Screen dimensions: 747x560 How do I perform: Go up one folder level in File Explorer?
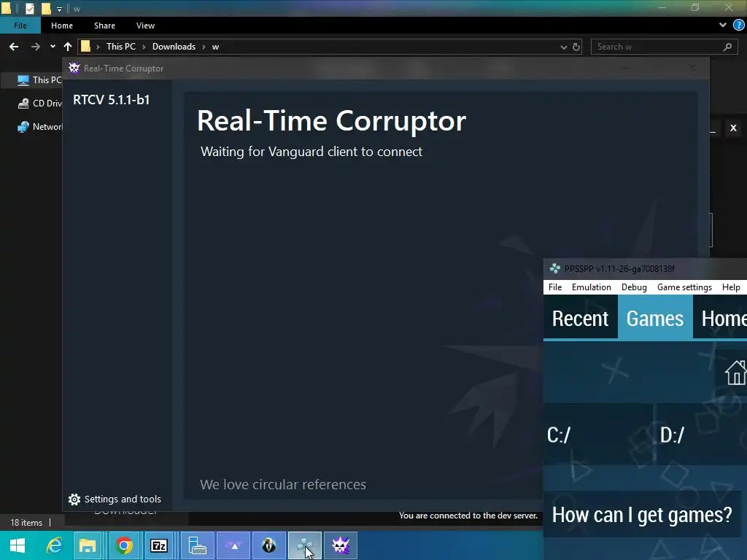click(68, 47)
